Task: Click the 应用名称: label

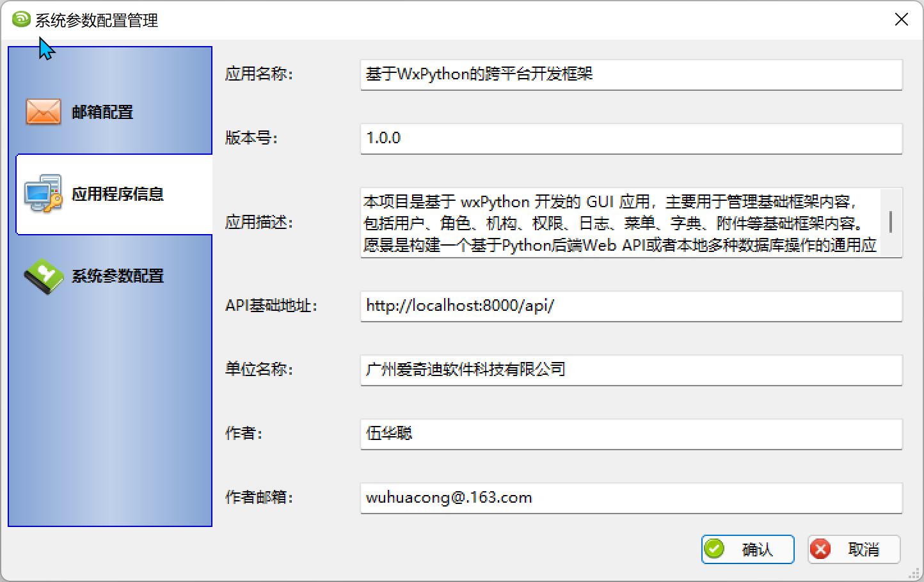Action: click(x=259, y=74)
